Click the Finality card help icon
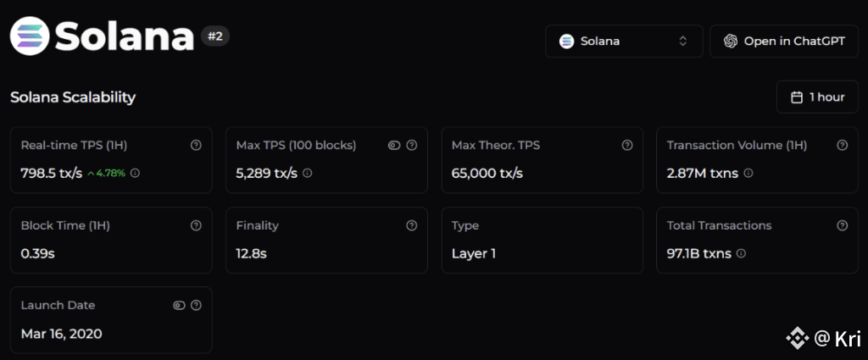868x360 pixels. coord(412,226)
